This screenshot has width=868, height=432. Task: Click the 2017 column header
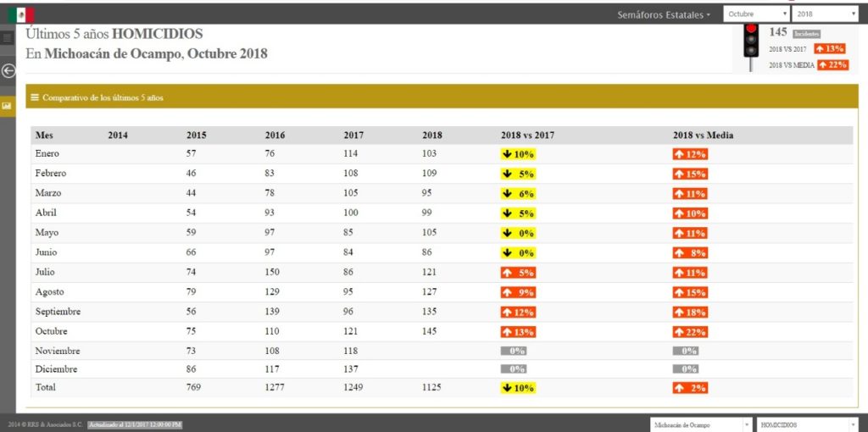353,135
